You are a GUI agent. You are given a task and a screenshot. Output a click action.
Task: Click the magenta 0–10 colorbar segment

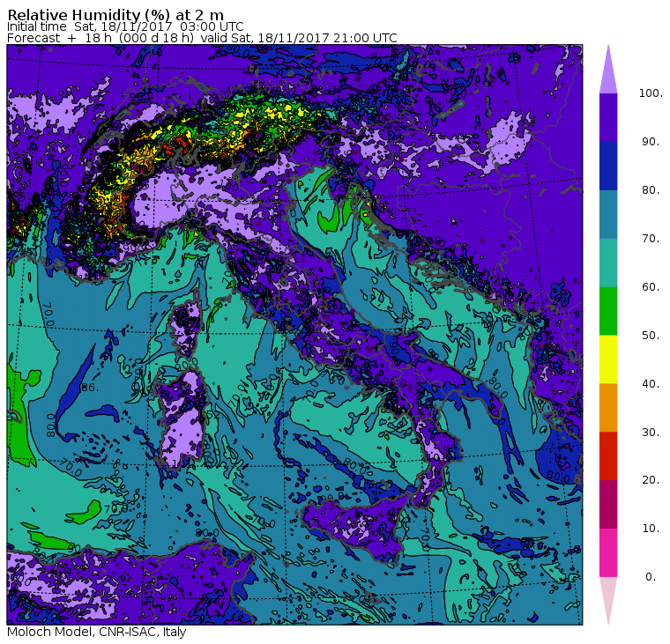click(608, 553)
